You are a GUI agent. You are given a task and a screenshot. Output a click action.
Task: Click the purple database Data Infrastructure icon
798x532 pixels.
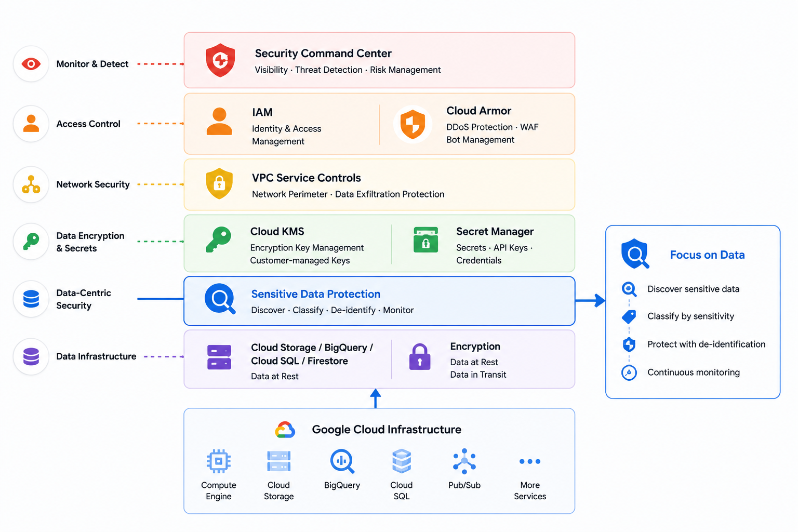pyautogui.click(x=31, y=356)
